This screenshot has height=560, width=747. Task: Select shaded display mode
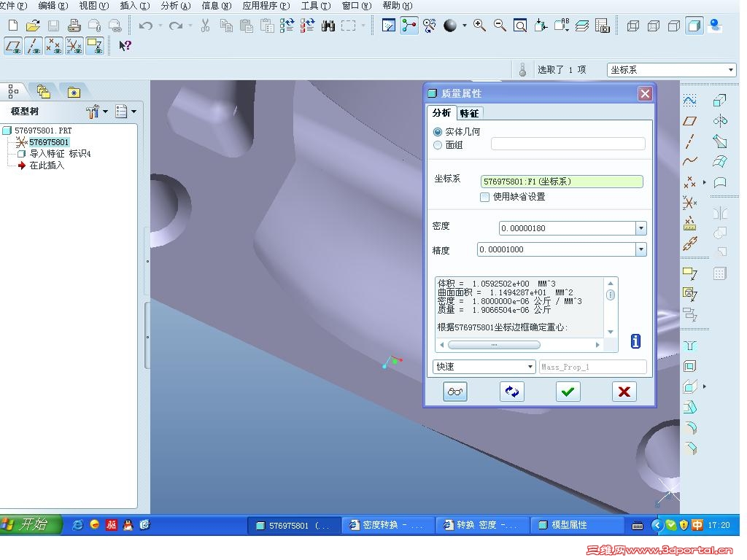[694, 26]
